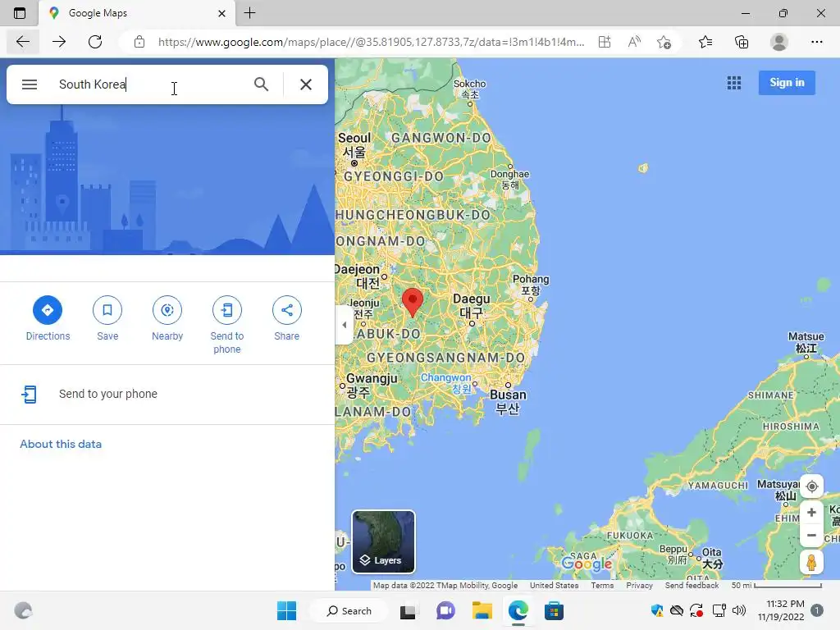Open Task View on taskbar
840x630 pixels.
409,610
